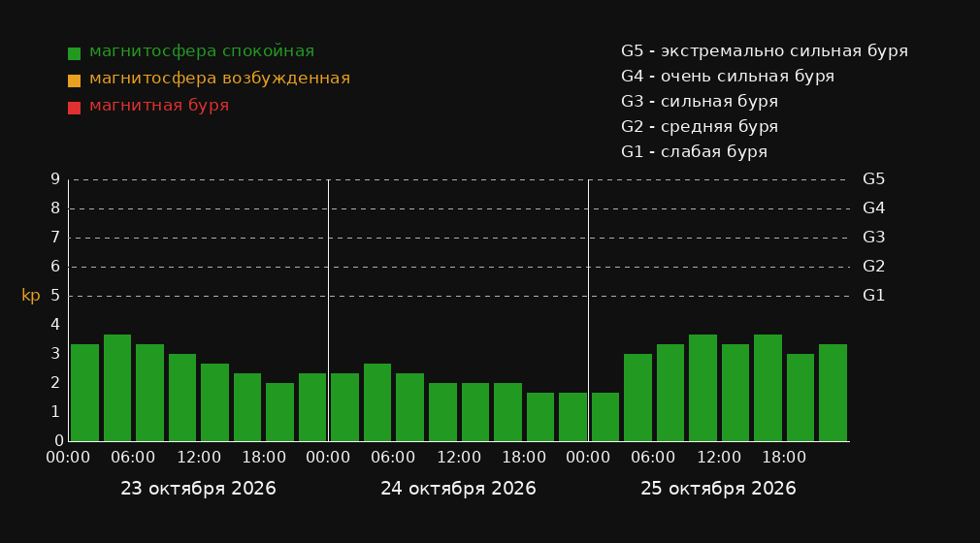980x543 pixels.
Task: Click the y-axis value 0
Action: click(59, 440)
